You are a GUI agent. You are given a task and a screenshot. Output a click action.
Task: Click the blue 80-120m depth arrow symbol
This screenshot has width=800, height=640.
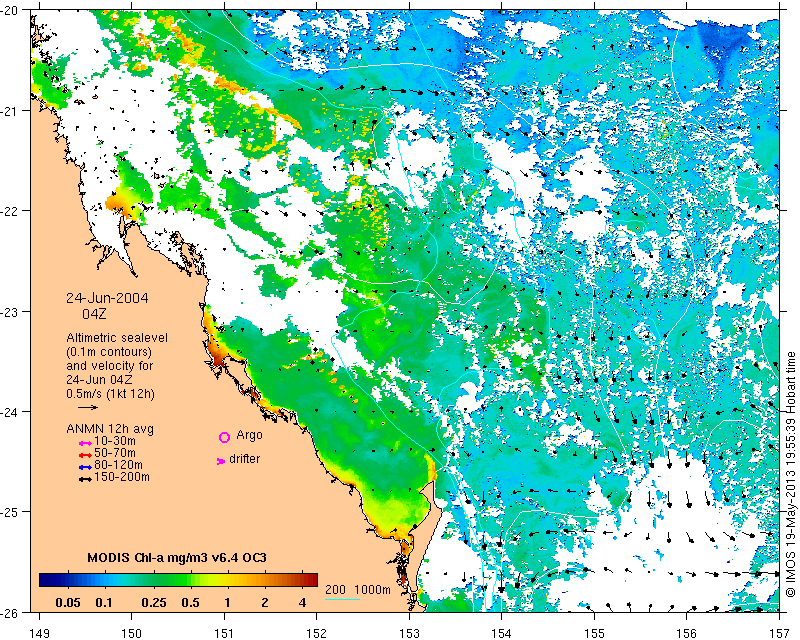[x=85, y=467]
